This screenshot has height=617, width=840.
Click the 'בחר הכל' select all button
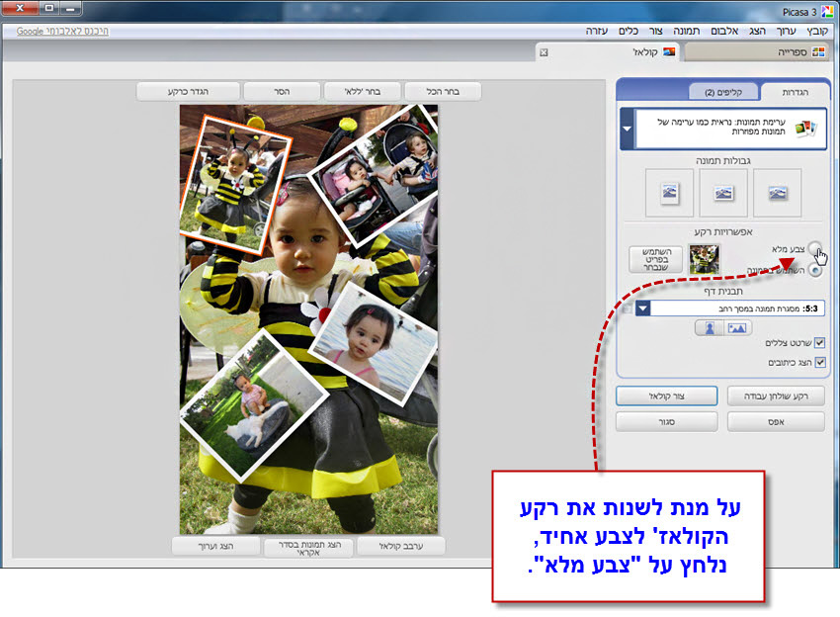click(443, 92)
